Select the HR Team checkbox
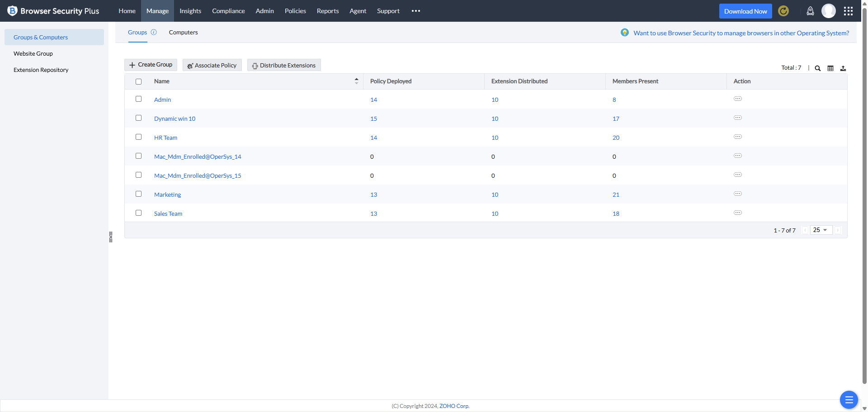 (139, 137)
